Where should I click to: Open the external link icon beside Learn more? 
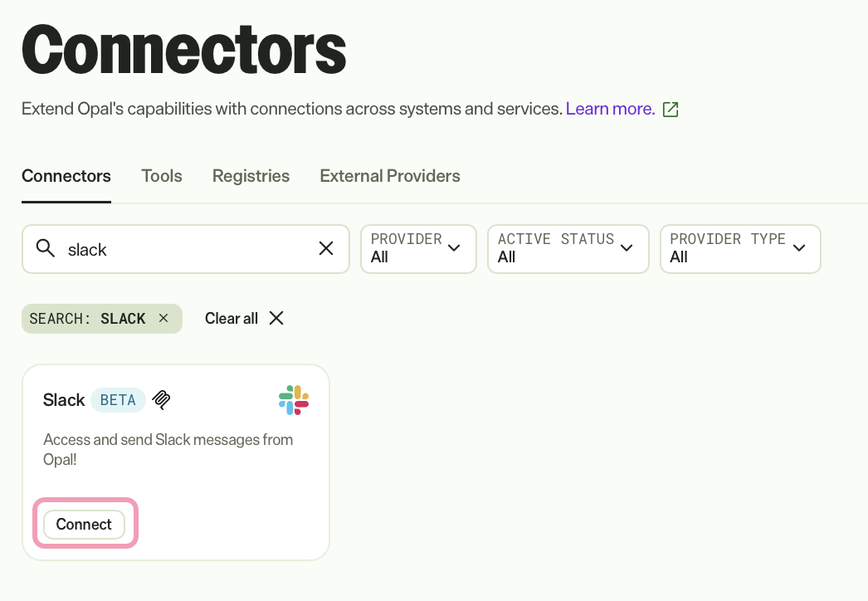pyautogui.click(x=671, y=109)
